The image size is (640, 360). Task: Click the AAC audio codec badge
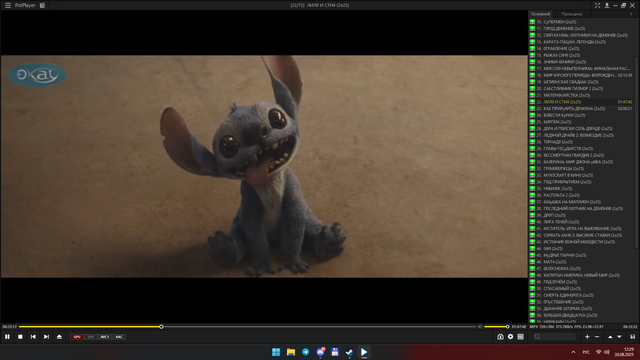click(119, 337)
